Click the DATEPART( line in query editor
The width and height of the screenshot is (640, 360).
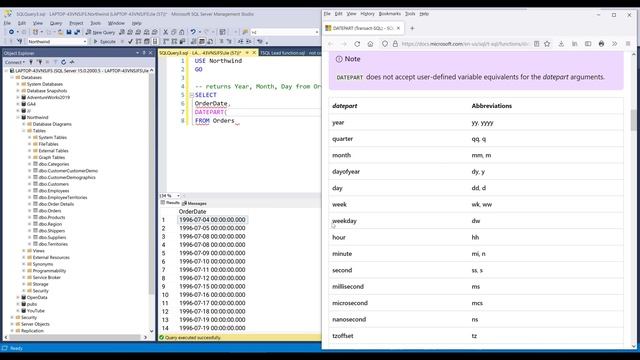coord(211,112)
